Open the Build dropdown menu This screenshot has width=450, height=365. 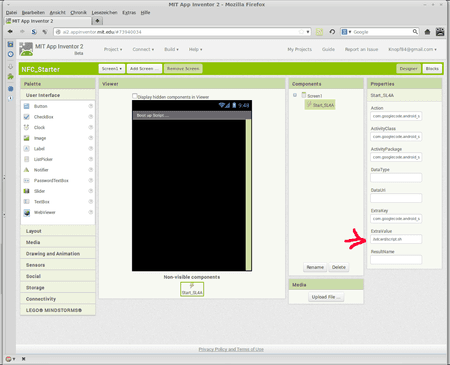click(171, 49)
